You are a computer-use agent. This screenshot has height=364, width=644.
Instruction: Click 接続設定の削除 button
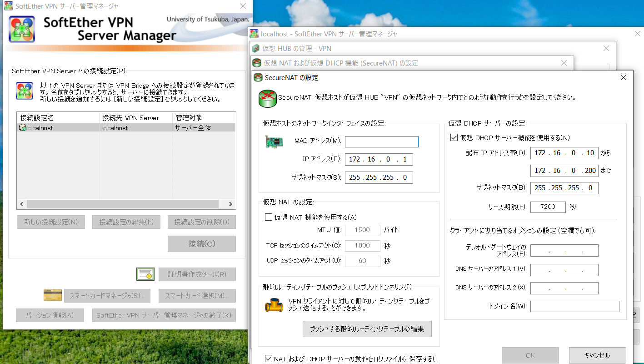(x=202, y=222)
